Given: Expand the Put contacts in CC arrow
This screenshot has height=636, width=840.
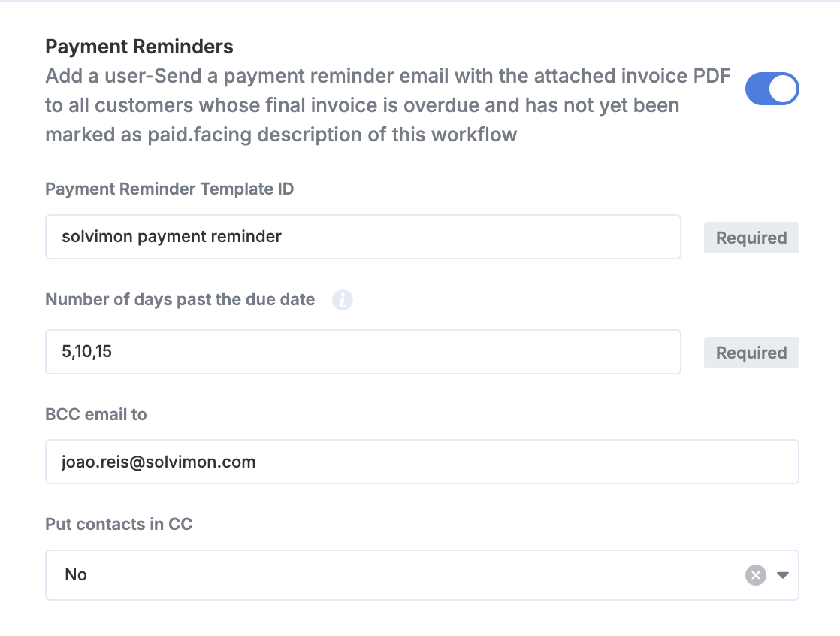Looking at the screenshot, I should [783, 575].
